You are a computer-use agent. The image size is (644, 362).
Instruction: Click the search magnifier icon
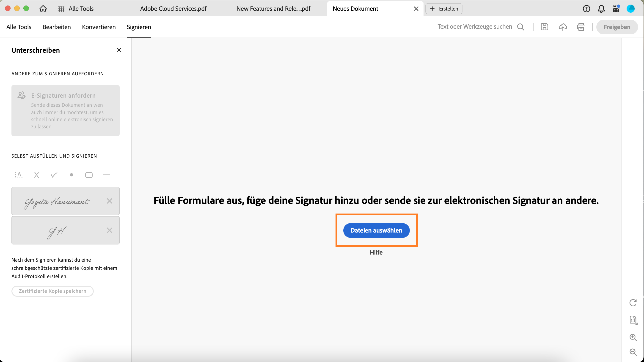click(x=521, y=27)
